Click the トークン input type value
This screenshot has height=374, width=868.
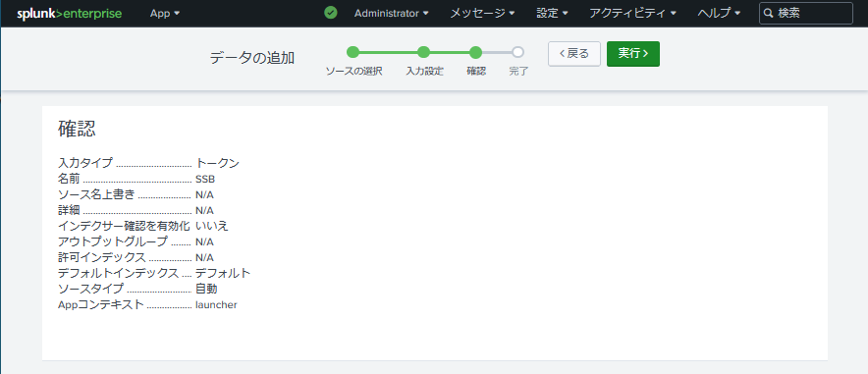(218, 163)
